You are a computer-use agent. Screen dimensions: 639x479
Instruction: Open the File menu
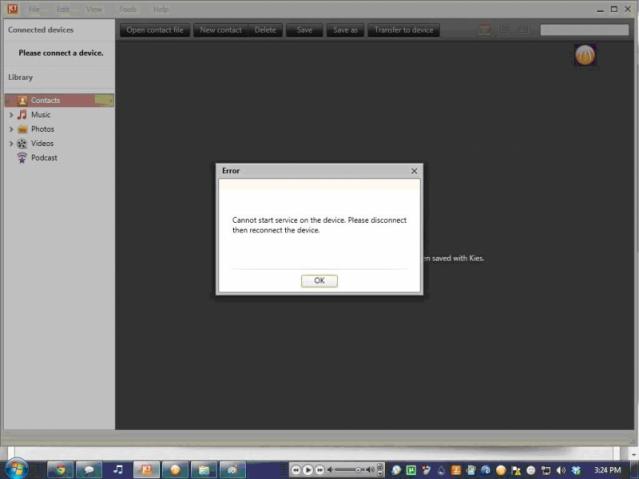point(34,9)
